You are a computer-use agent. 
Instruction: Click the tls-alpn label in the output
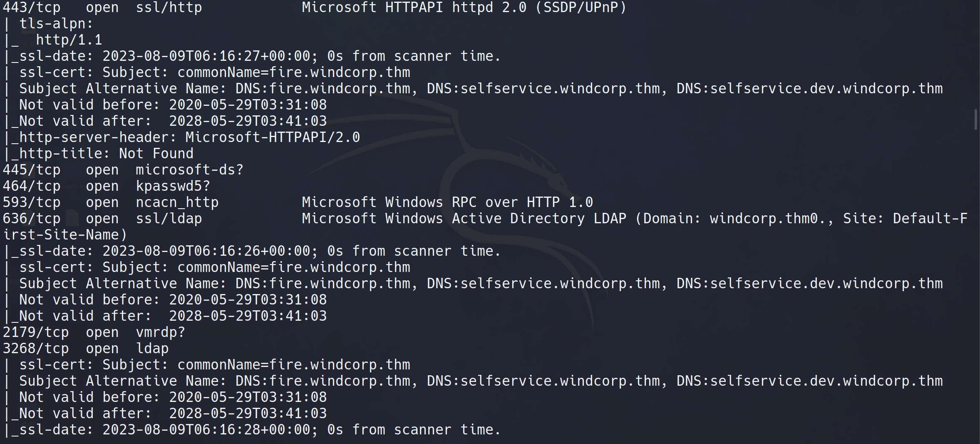tap(56, 24)
